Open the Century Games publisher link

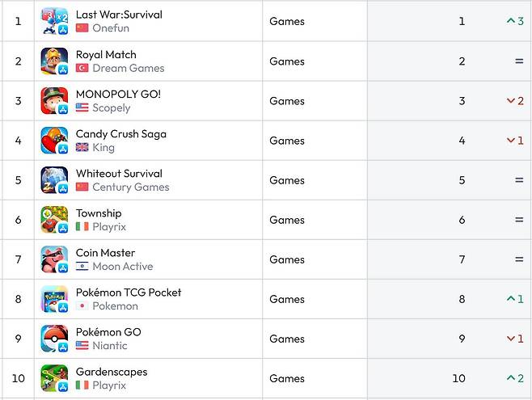130,187
